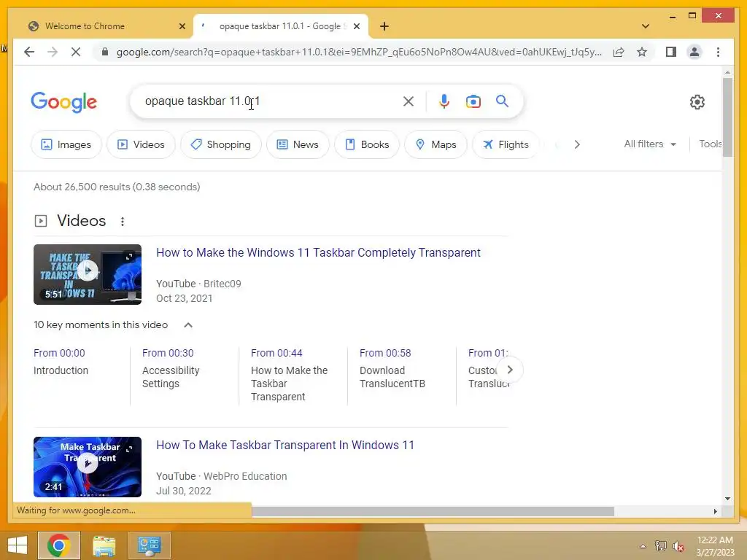
Task: Click the padlock site info icon
Action: pos(105,52)
